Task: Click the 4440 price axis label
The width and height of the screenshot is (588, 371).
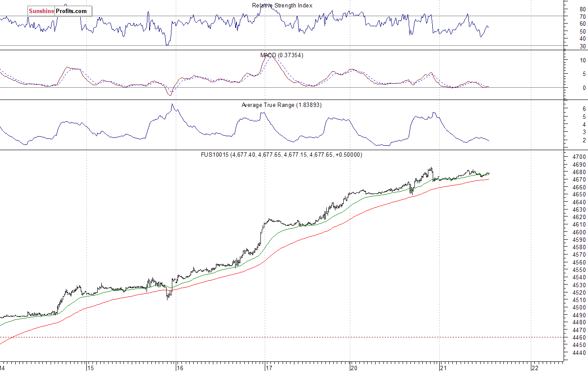Action: click(579, 353)
